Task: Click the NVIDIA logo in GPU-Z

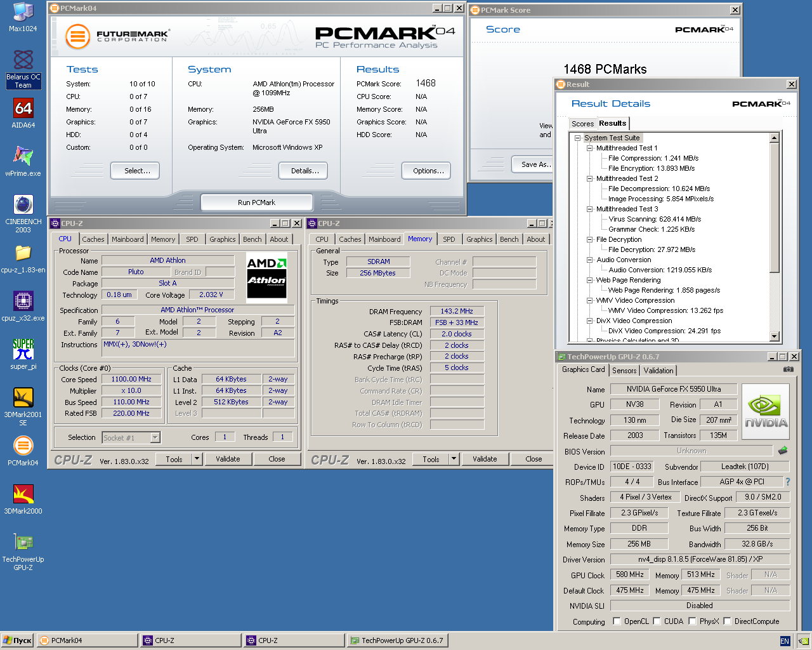Action: coord(766,411)
